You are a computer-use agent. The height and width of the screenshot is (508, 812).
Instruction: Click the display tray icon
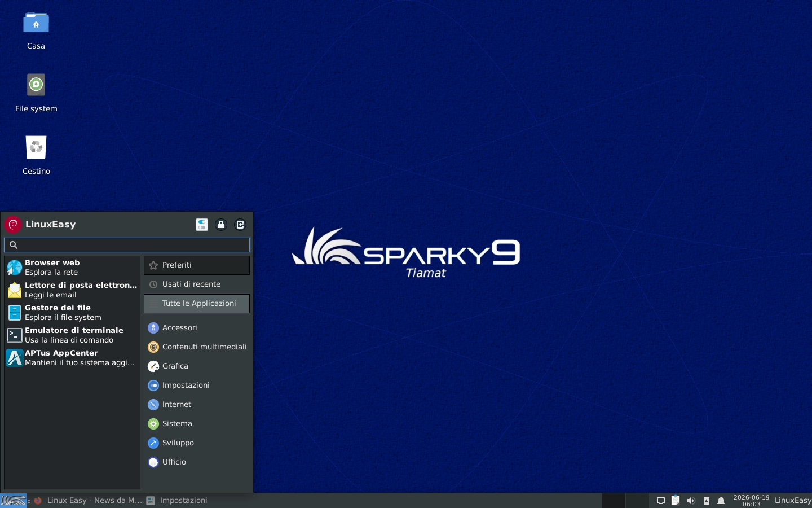(x=661, y=501)
